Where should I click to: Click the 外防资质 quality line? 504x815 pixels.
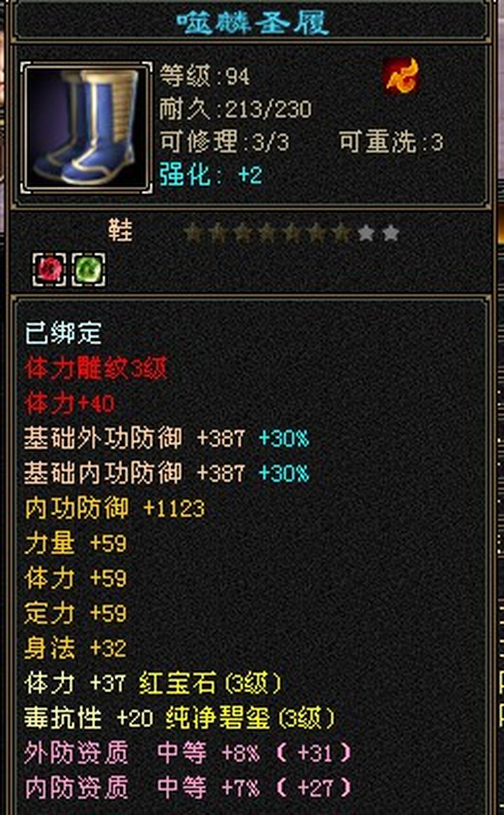click(188, 753)
